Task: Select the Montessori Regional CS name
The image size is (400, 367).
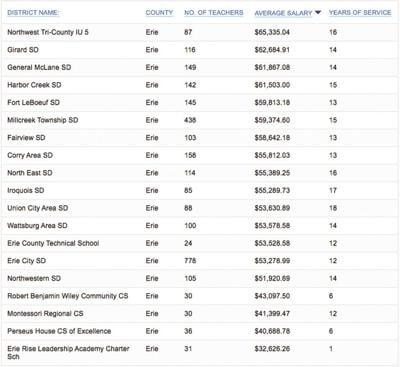Action: (x=45, y=314)
